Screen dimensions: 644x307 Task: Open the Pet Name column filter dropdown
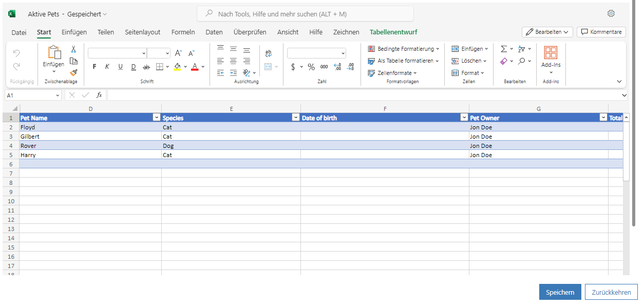156,118
